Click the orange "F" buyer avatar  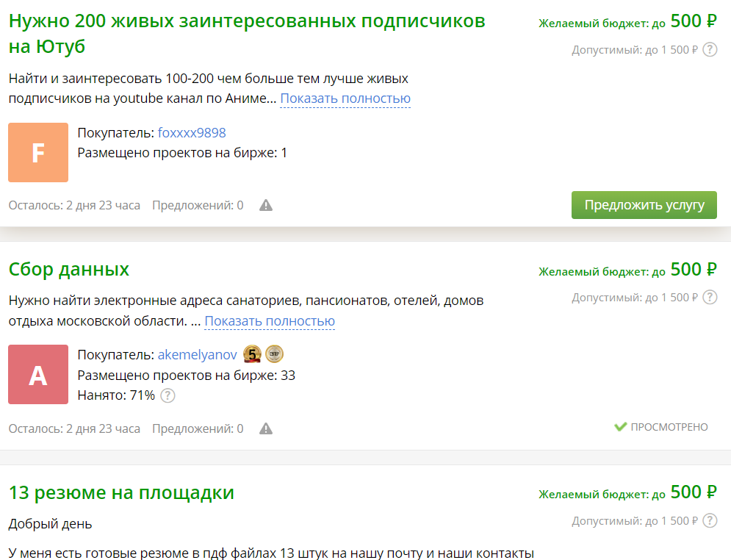coord(37,152)
